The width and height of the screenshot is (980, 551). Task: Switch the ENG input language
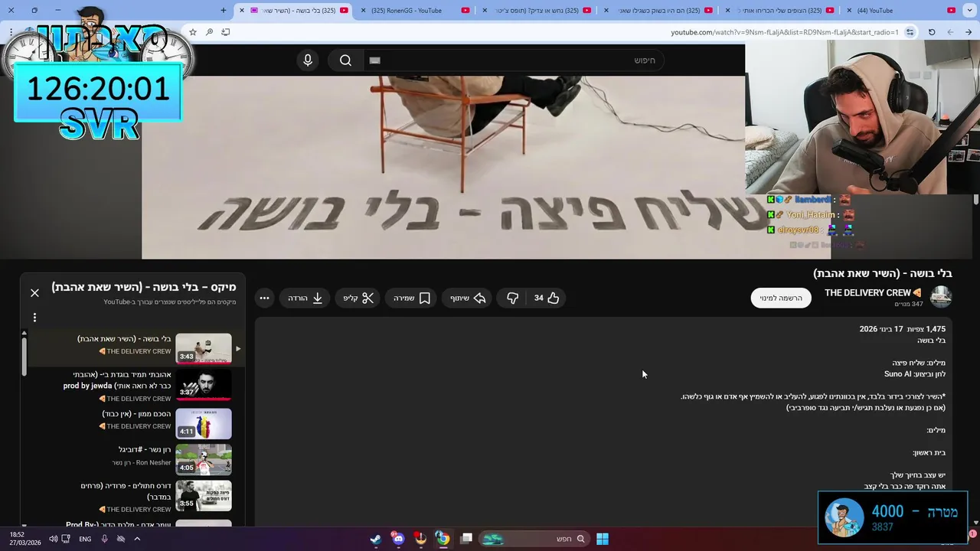click(x=85, y=539)
